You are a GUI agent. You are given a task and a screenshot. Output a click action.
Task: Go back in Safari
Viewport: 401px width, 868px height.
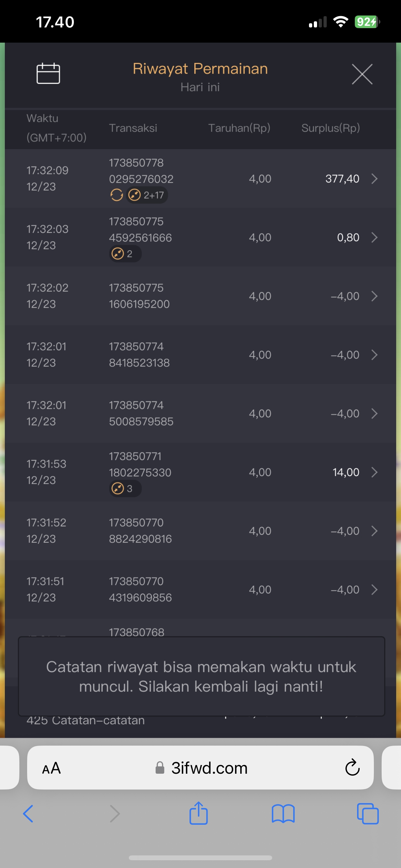(28, 814)
